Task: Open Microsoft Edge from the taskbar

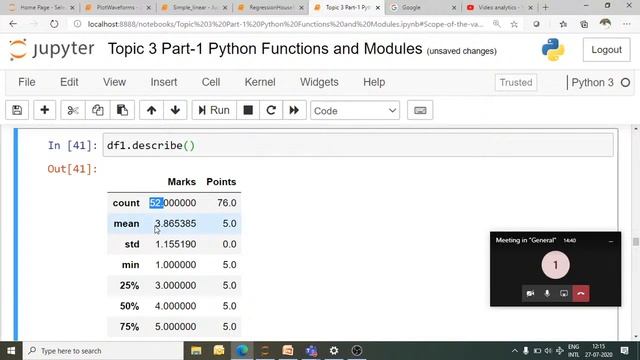Action: coord(242,351)
